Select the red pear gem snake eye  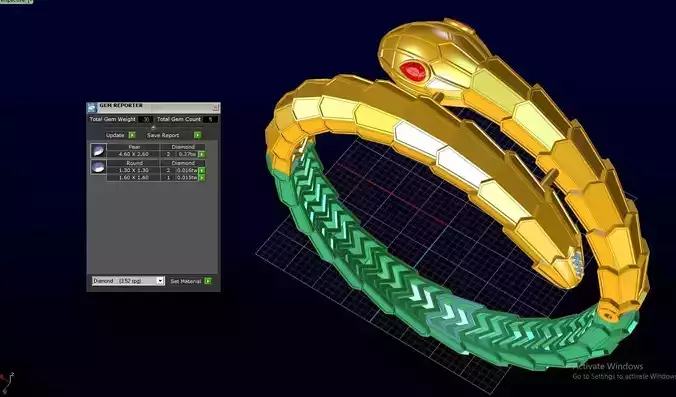tap(413, 72)
